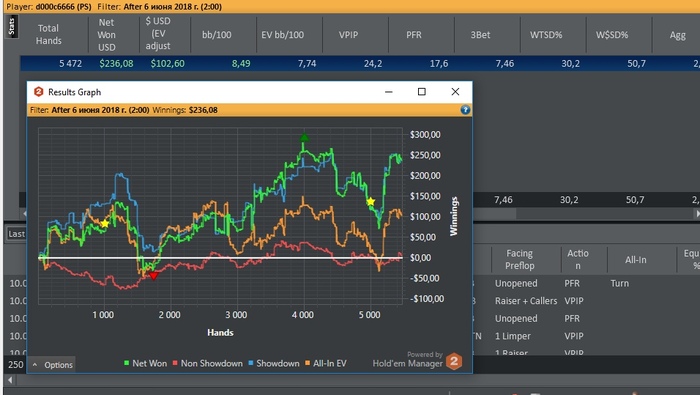Viewport: 700px width, 395px height.
Task: Click the Last field in hands panel
Action: [x=17, y=234]
